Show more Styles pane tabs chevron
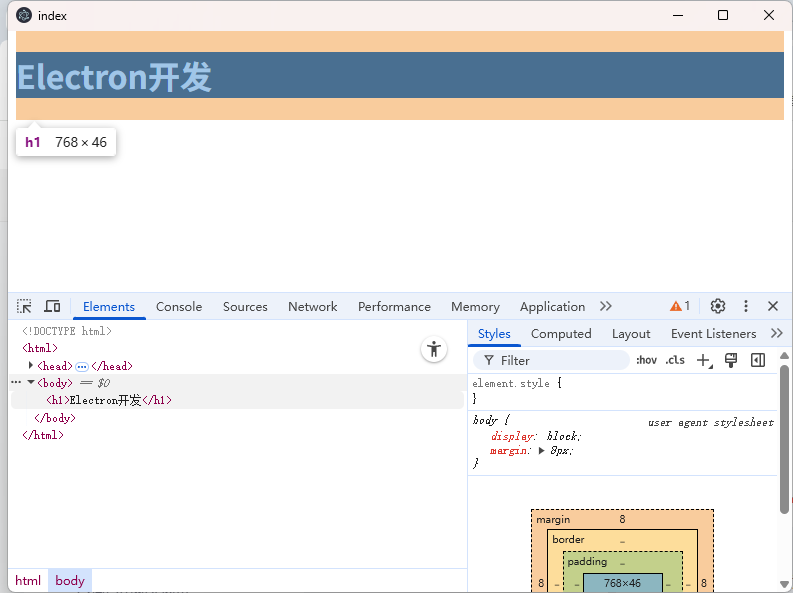This screenshot has width=793, height=593. click(777, 333)
